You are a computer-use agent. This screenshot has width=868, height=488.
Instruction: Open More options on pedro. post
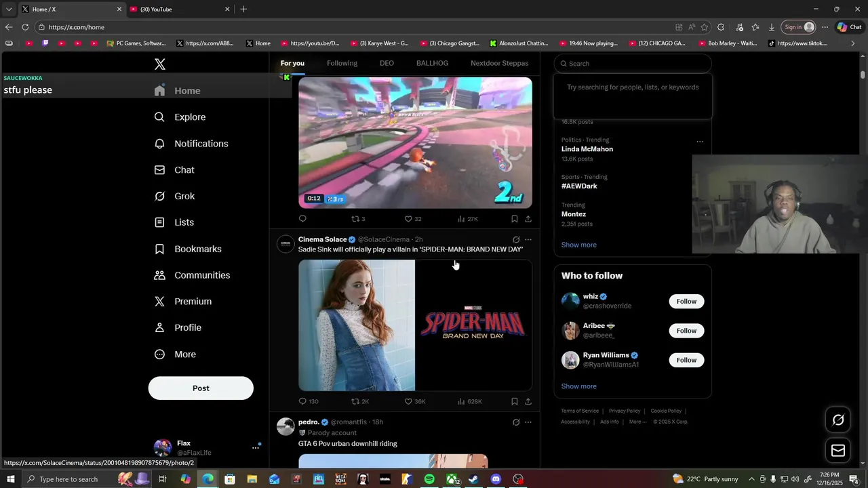528,422
